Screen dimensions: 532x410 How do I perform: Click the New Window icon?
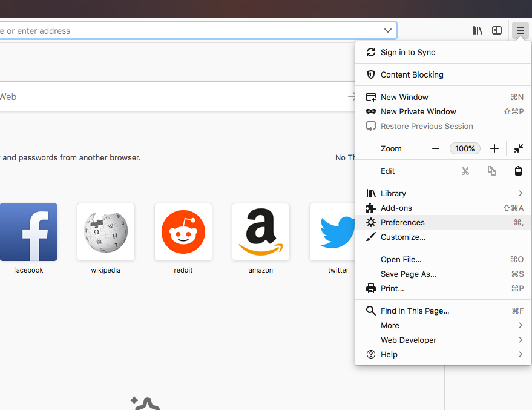(x=371, y=97)
